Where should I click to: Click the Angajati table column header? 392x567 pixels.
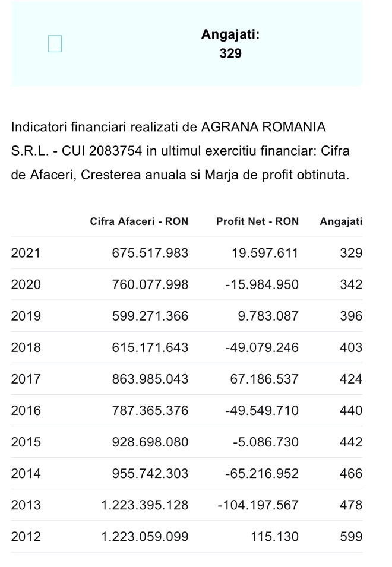coord(341,221)
